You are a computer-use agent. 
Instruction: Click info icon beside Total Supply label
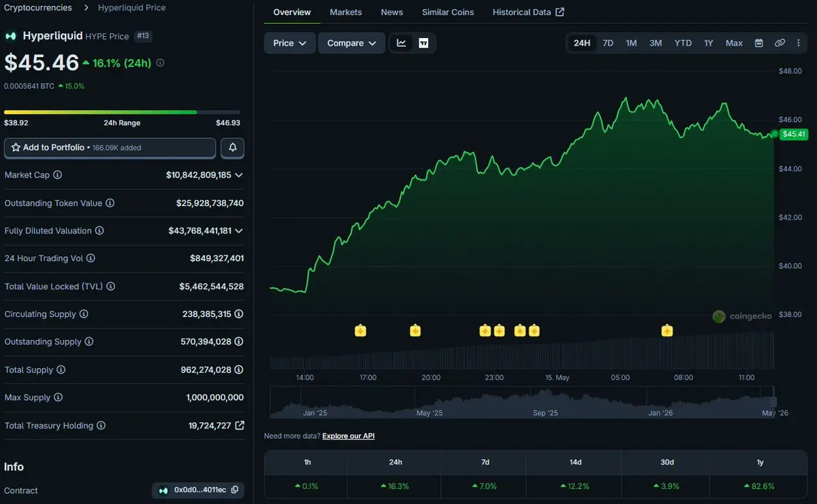tap(61, 370)
